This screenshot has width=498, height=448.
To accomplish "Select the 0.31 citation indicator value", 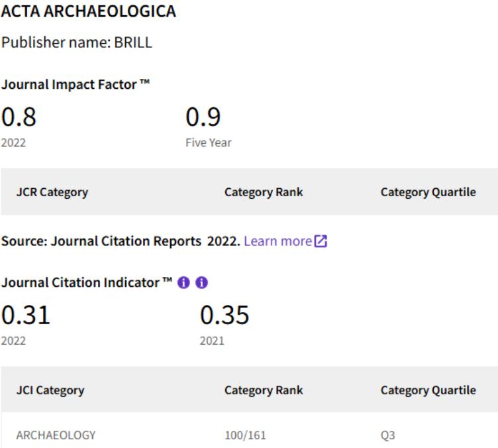I will click(x=26, y=315).
